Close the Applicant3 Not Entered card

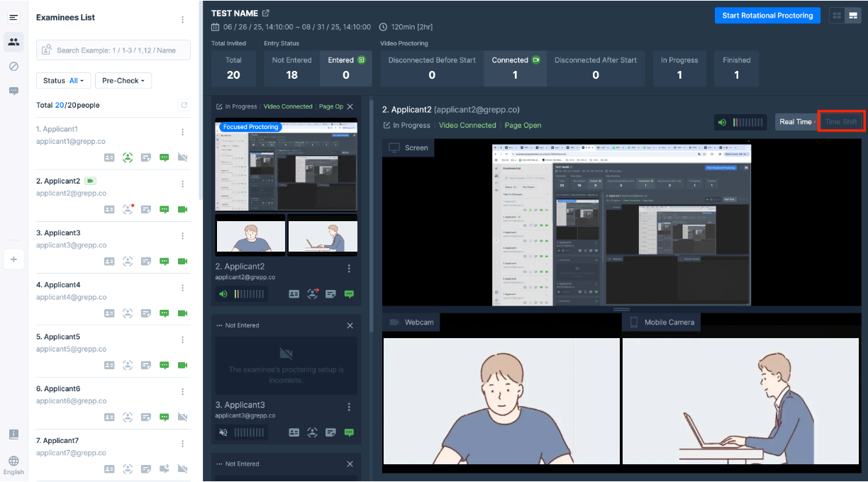click(x=350, y=325)
